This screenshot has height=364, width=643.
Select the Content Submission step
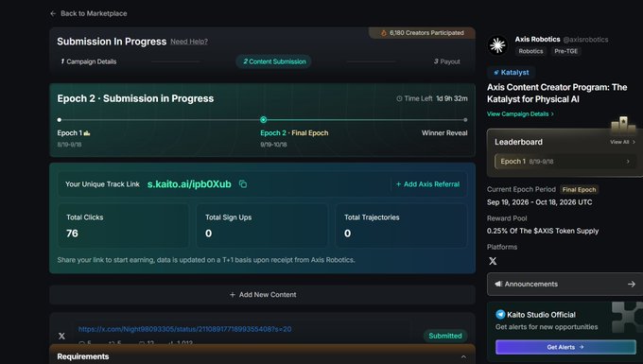(273, 61)
